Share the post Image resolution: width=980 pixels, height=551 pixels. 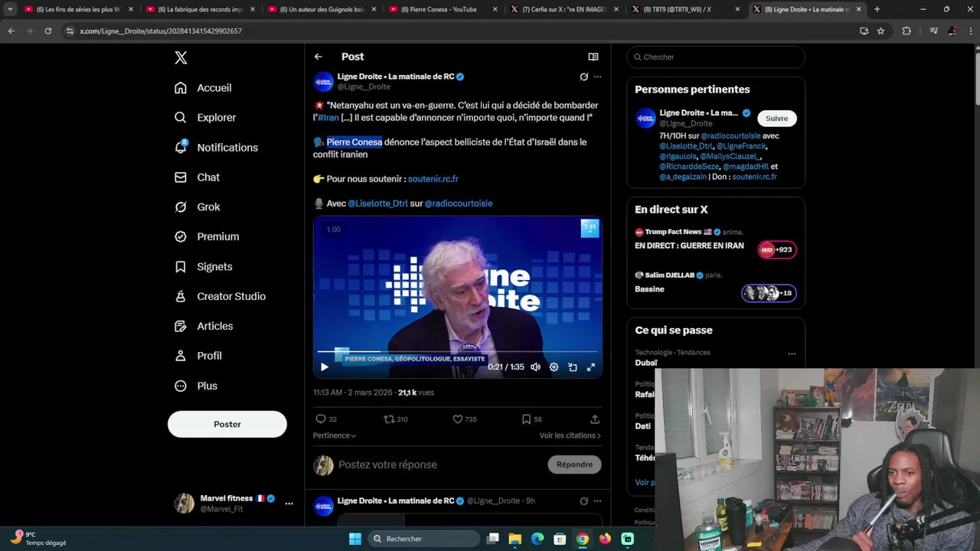click(x=595, y=419)
